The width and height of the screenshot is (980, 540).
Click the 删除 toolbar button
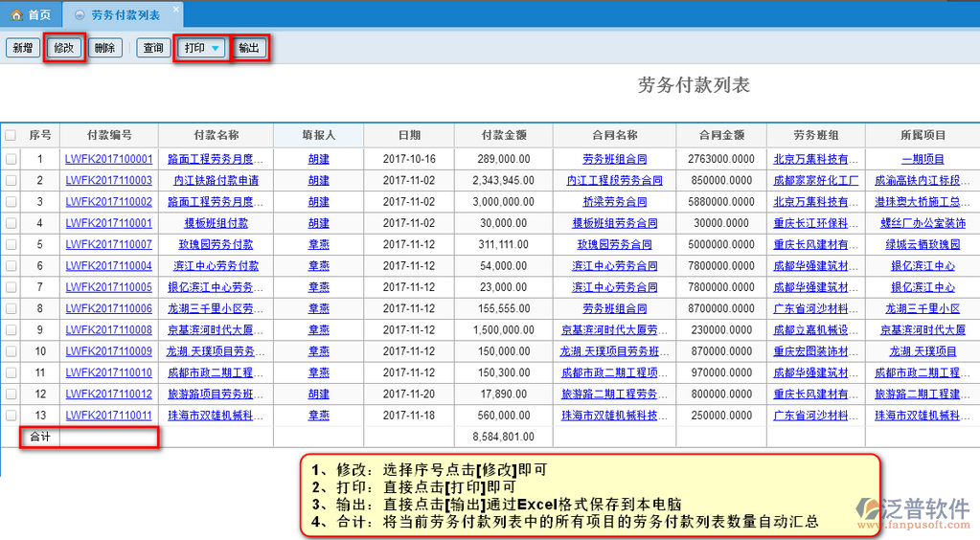coord(104,48)
